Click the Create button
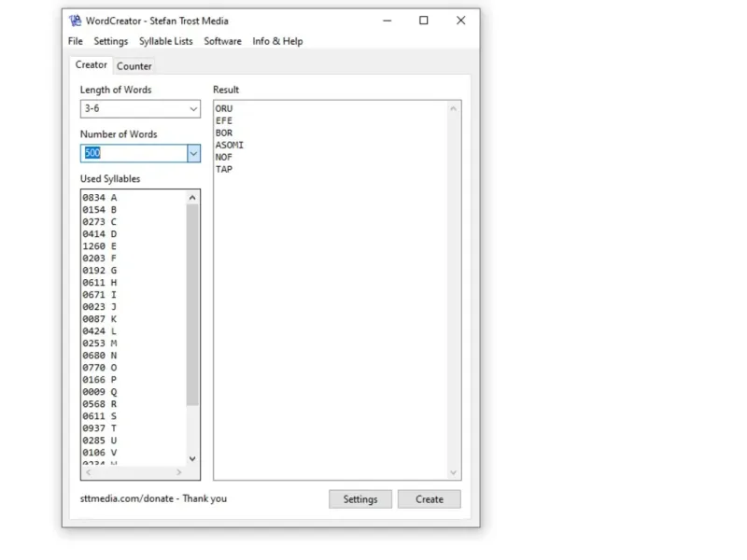The height and width of the screenshot is (560, 747). 430,499
